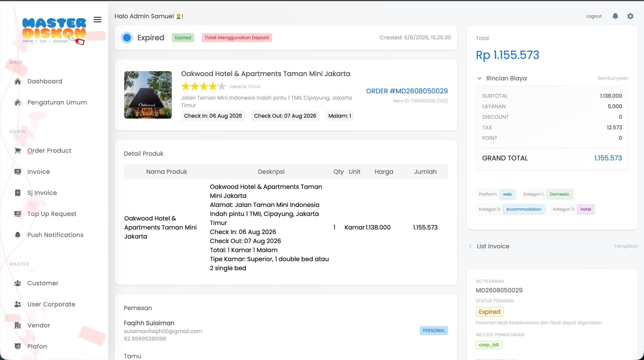644x360 pixels.
Task: Click phone number 62 85895281096
Action: click(x=145, y=339)
